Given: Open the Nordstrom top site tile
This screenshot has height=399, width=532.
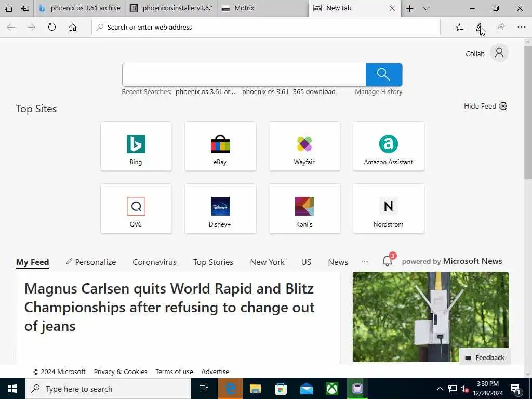Looking at the screenshot, I should [x=389, y=209].
